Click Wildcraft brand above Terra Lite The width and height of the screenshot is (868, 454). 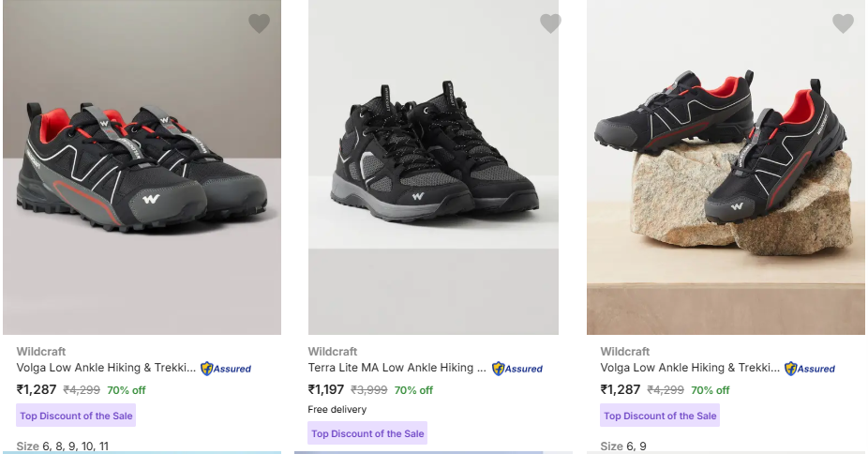[333, 352]
